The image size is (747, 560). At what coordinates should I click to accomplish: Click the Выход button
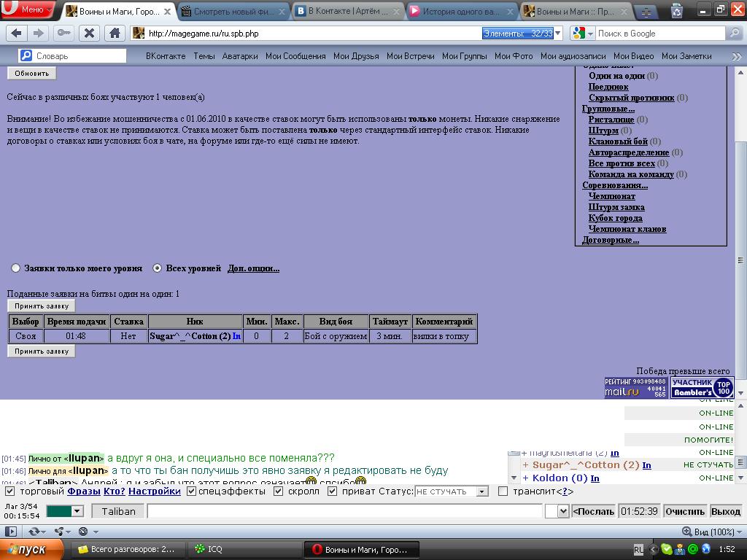pos(726,511)
